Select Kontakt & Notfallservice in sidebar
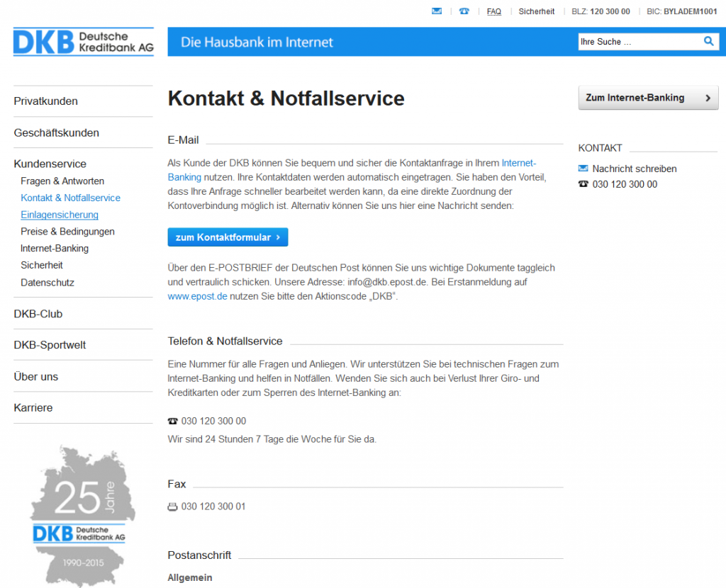This screenshot has height=588, width=726. pyautogui.click(x=70, y=198)
